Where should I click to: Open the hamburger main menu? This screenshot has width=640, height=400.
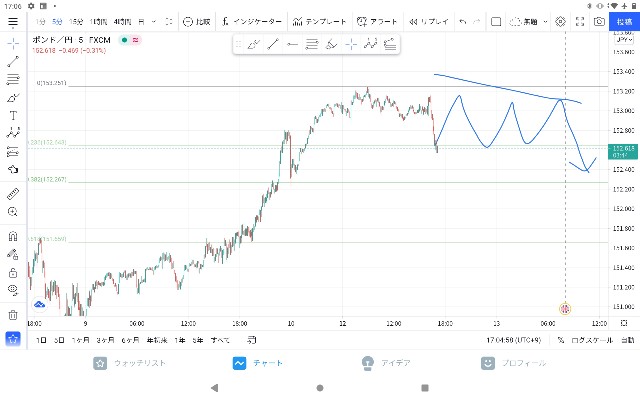[x=13, y=22]
